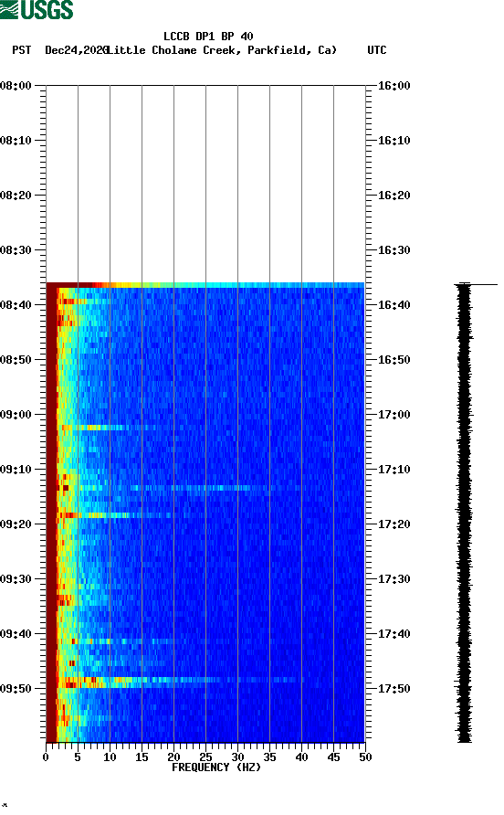Screen dimensions: 504x815
Task: Click the 17:50 UTC time label
Action: click(x=394, y=689)
